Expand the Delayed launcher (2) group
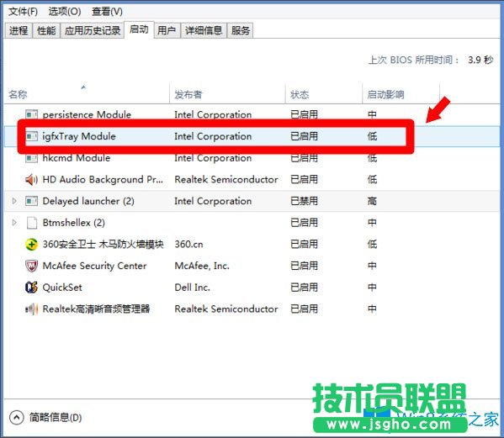Image resolution: width=504 pixels, height=438 pixels. [14, 201]
